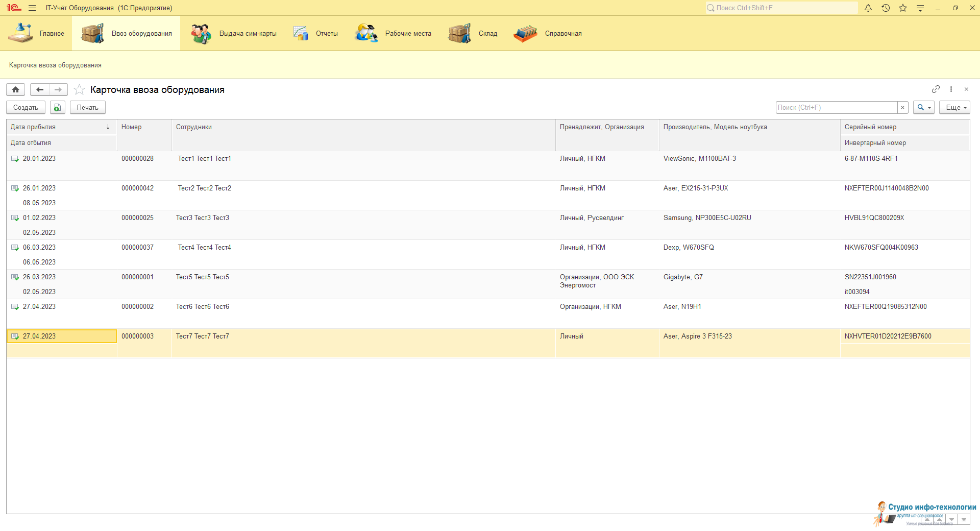Click the Печать button
Screen dimensions: 980x531
[x=87, y=108]
